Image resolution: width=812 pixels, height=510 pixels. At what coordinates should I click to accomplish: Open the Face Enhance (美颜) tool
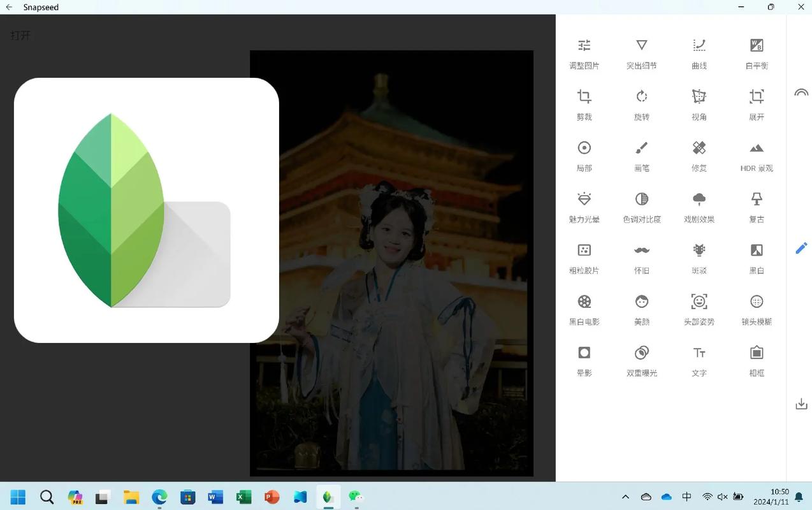(641, 309)
